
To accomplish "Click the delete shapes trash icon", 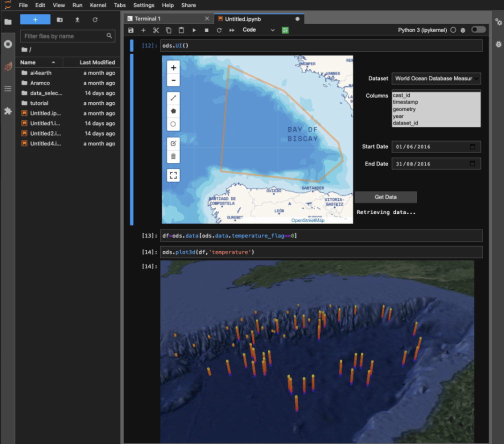I will (x=173, y=156).
